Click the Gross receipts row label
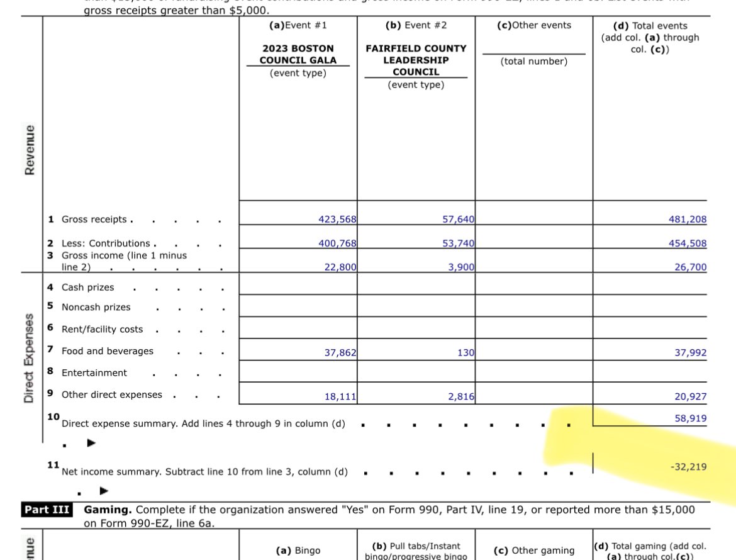 pyautogui.click(x=94, y=219)
